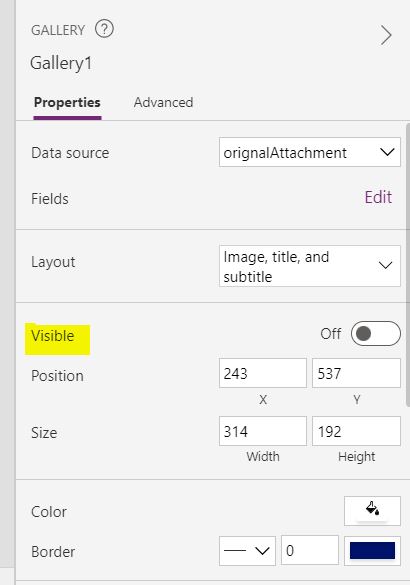410x585 pixels.
Task: Pick the dark blue Border color swatch
Action: pos(372,551)
